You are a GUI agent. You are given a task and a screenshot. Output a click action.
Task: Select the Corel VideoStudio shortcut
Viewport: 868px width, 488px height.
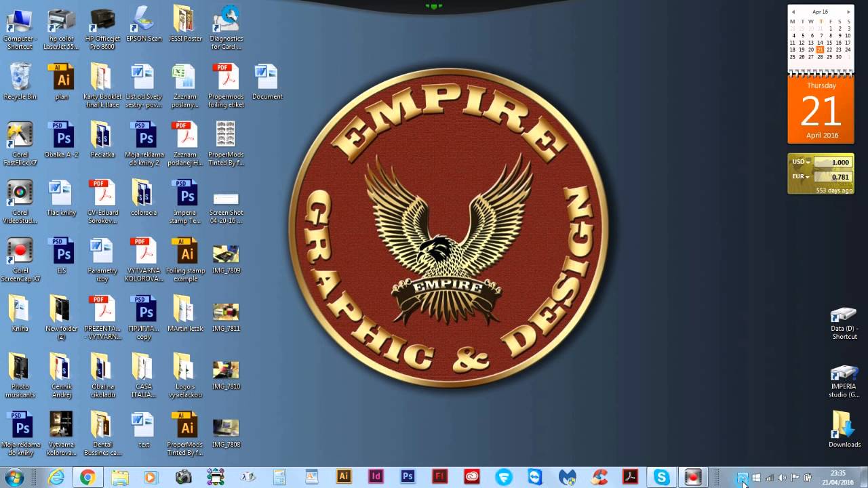[20, 202]
